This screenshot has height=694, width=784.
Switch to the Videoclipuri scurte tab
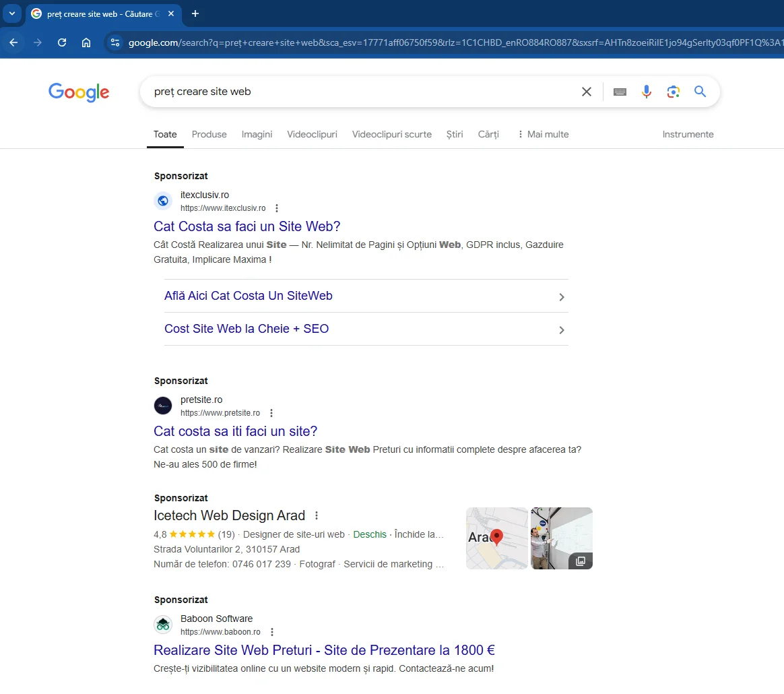click(391, 134)
